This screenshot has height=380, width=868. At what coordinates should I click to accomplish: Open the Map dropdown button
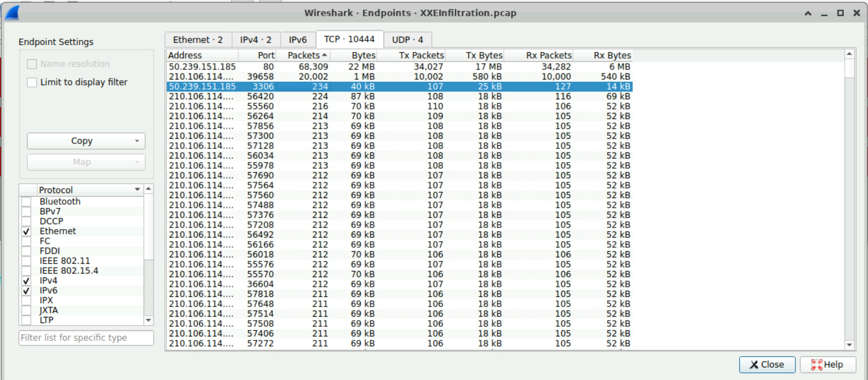click(x=86, y=162)
